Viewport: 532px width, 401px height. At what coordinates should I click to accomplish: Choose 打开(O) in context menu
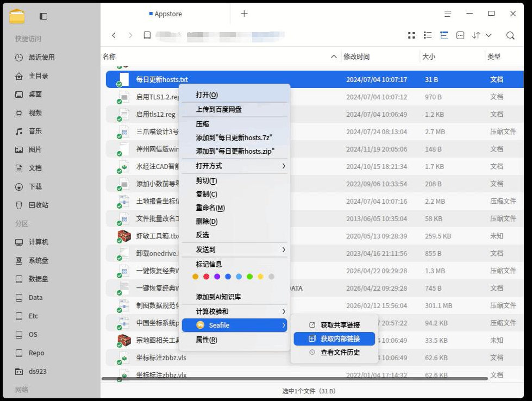point(234,95)
